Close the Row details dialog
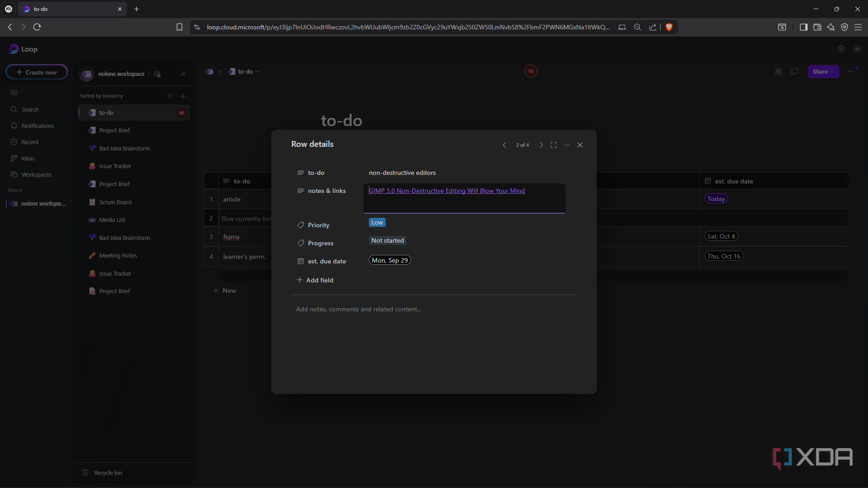Image resolution: width=868 pixels, height=488 pixels. point(580,145)
